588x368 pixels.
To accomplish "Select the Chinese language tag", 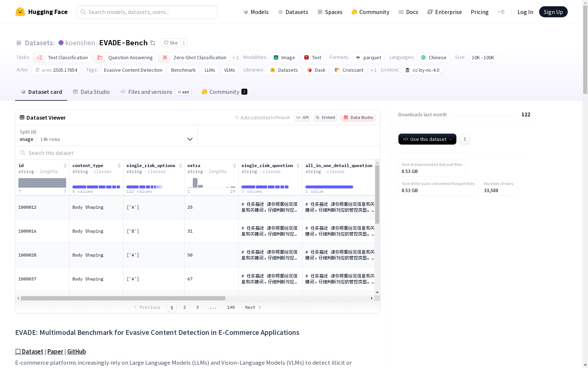I will pos(434,57).
